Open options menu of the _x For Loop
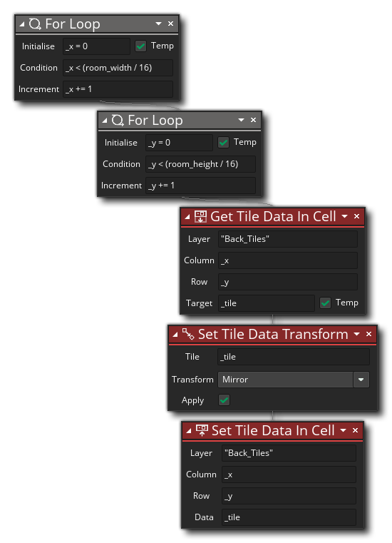Image resolution: width=392 pixels, height=543 pixels. (158, 24)
